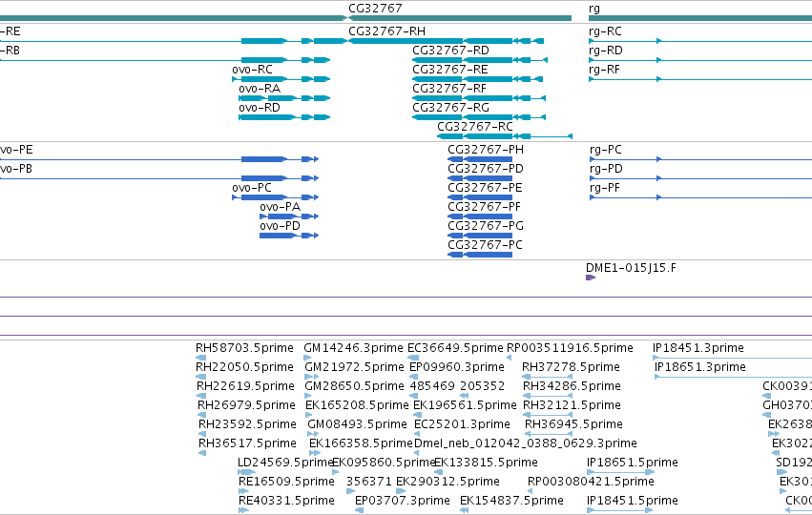Viewport: 812px width, 515px height.
Task: Click the RH32121.5prime EST label
Action: (x=572, y=405)
